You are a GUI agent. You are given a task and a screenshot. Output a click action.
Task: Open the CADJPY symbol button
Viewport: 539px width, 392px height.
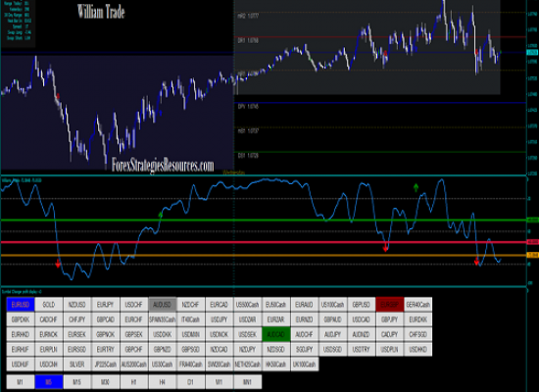pyautogui.click(x=390, y=334)
